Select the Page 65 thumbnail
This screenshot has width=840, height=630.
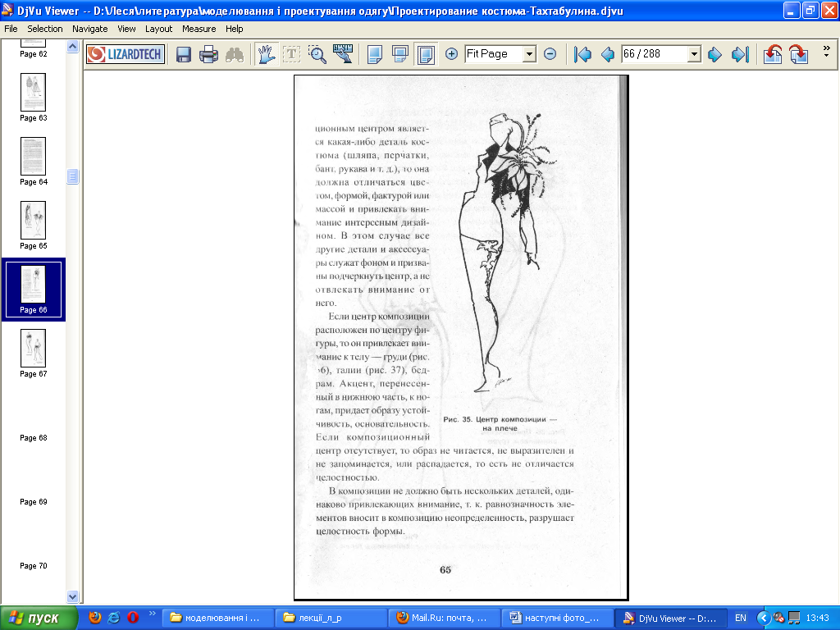[33, 220]
